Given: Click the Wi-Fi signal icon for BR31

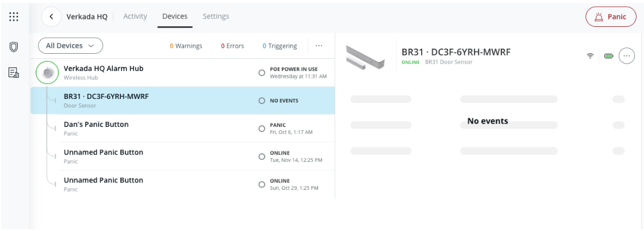Looking at the screenshot, I should click(x=589, y=56).
